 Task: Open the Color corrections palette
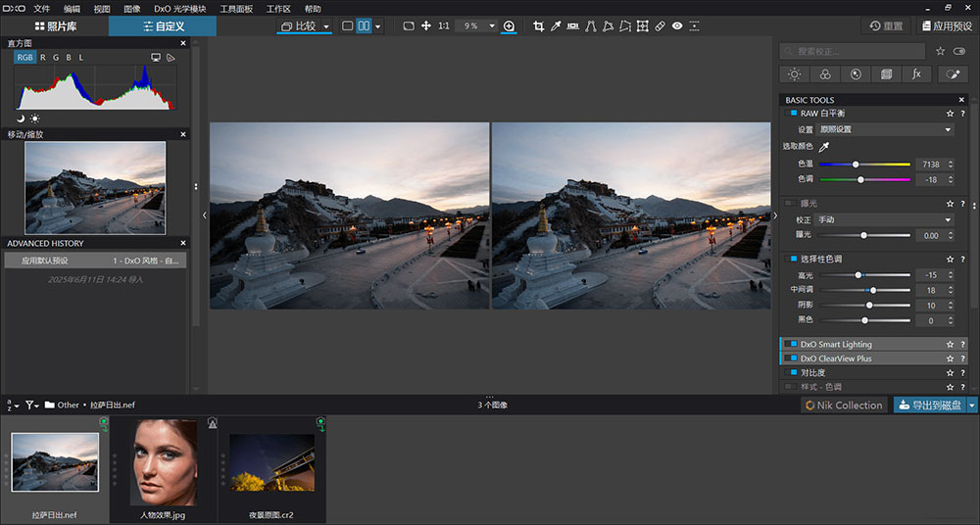coord(825,74)
